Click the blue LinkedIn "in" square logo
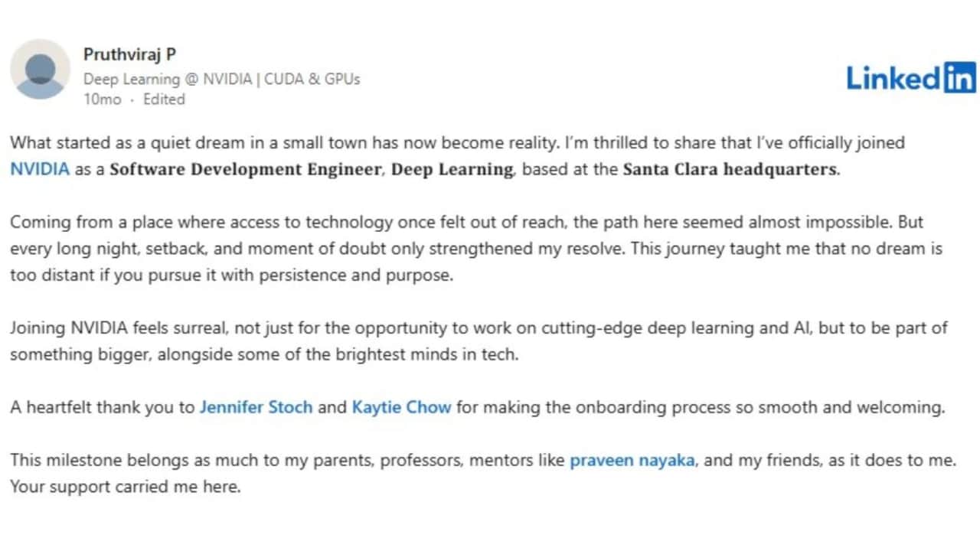Viewport: 980px width, 551px height. coord(959,77)
